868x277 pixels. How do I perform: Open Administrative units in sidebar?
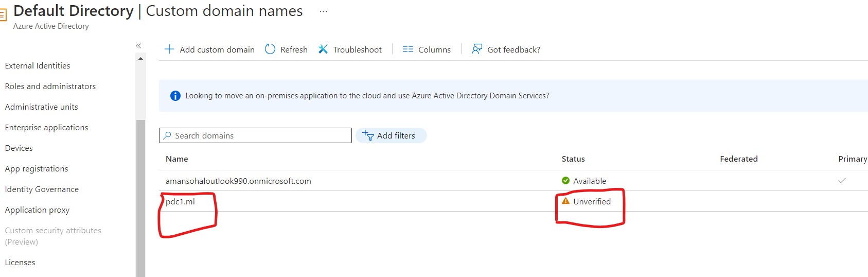tap(42, 107)
